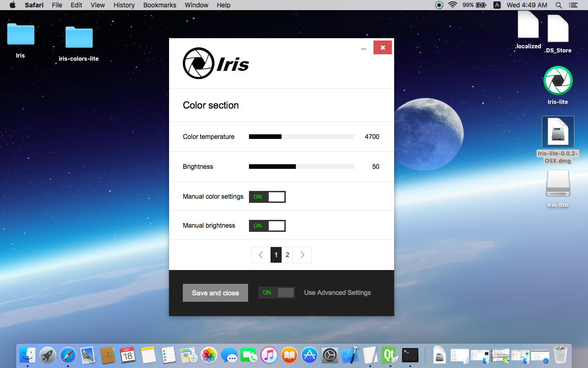This screenshot has width=588, height=368.
Task: Open the Bookmarks menu
Action: coord(160,5)
